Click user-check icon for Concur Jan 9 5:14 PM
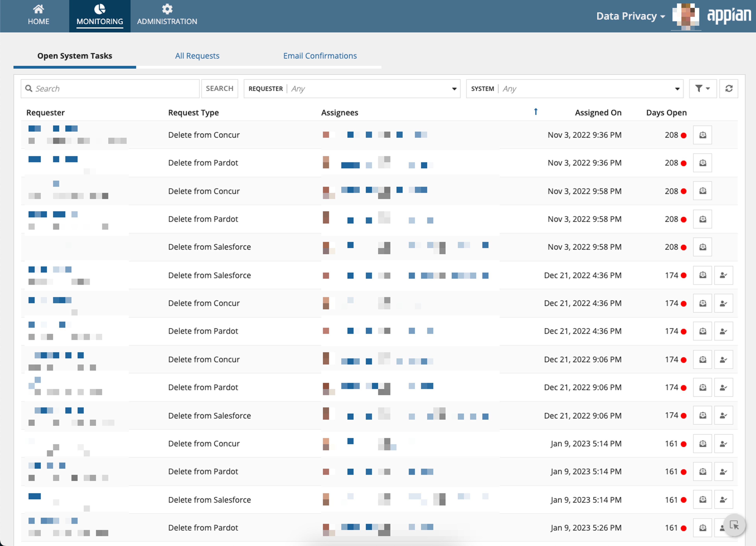The height and width of the screenshot is (546, 756). tap(723, 444)
